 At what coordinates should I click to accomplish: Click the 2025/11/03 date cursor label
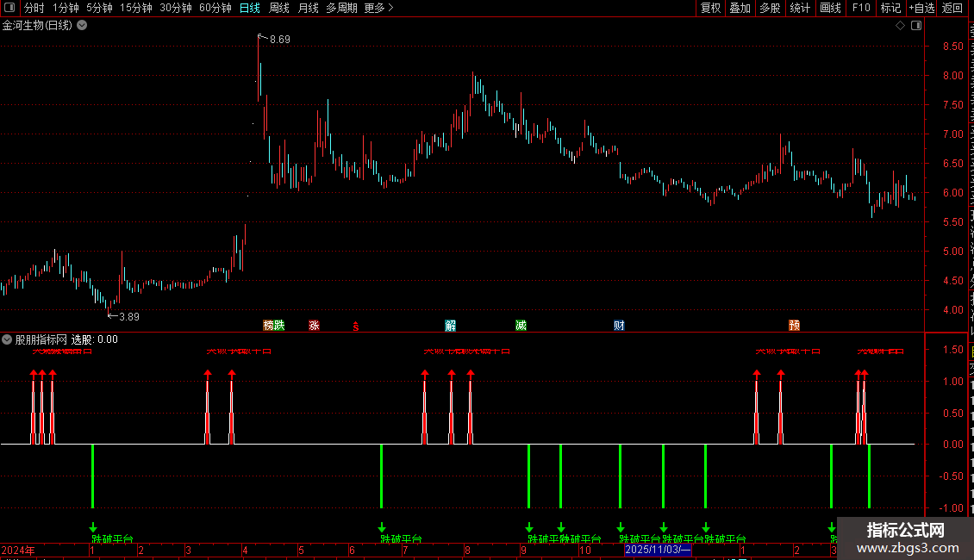(657, 550)
